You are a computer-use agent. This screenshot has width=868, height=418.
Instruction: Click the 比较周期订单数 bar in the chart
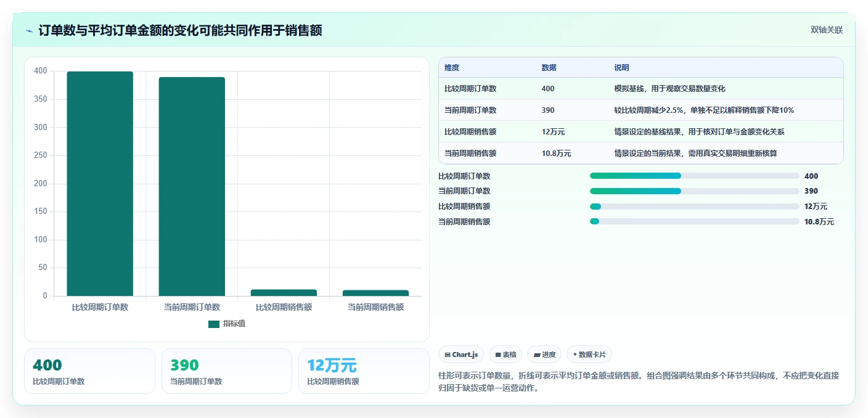coord(100,184)
